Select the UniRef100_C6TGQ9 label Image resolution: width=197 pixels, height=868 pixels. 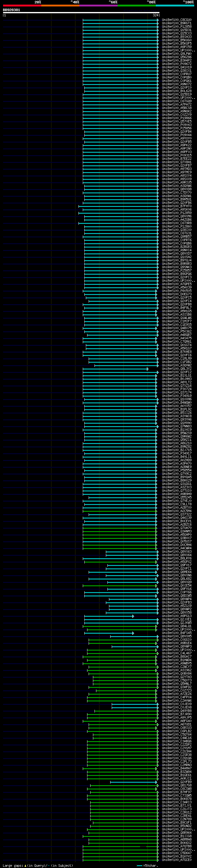coord(176,101)
